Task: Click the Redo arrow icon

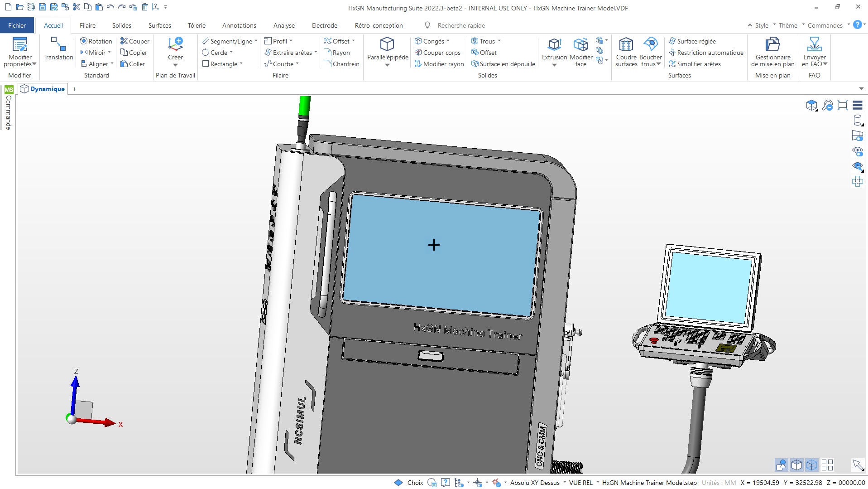Action: click(121, 7)
